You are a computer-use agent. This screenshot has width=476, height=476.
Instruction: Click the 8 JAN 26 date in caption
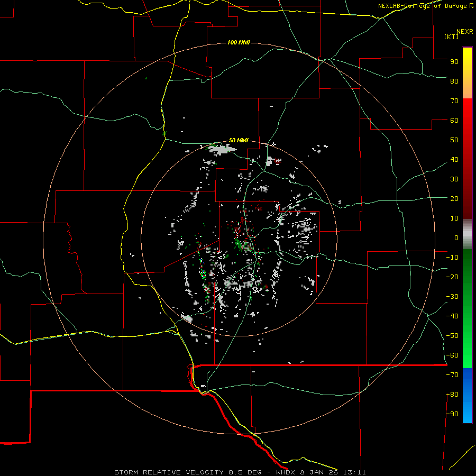319,472
